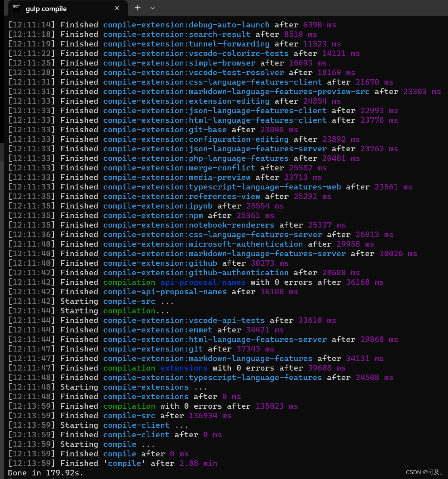Click 'compile-extension:json-language-features-server' text
The image size is (448, 479).
point(215,149)
